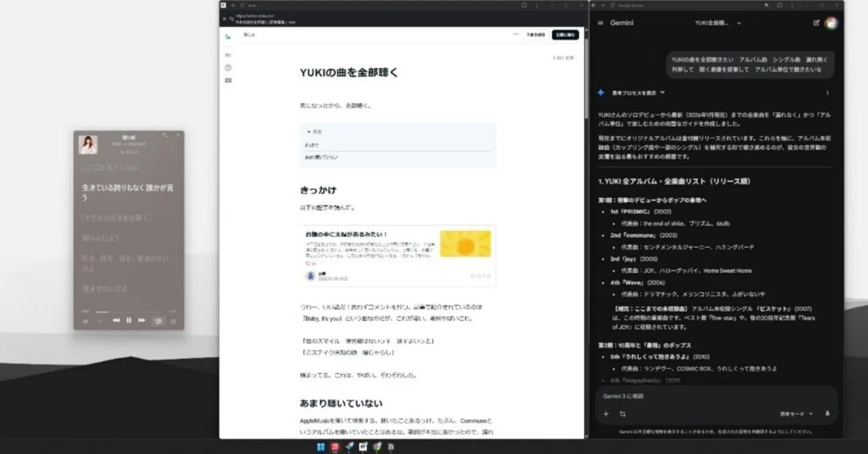Seek on the mini player progress bar
The image size is (868, 454).
coord(129,312)
